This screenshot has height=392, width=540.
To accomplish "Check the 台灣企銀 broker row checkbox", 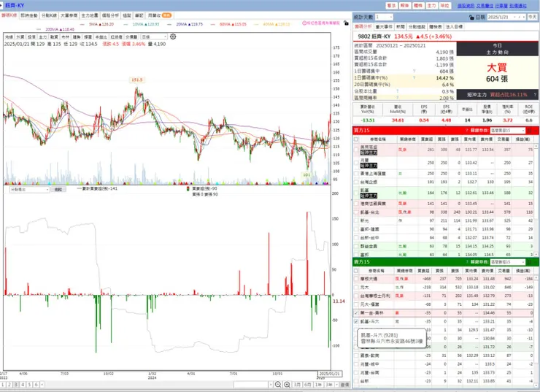I will click(356, 182).
